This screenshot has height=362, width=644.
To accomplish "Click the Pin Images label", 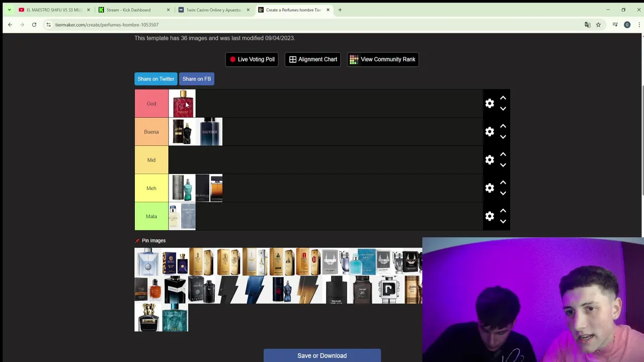I will click(153, 240).
